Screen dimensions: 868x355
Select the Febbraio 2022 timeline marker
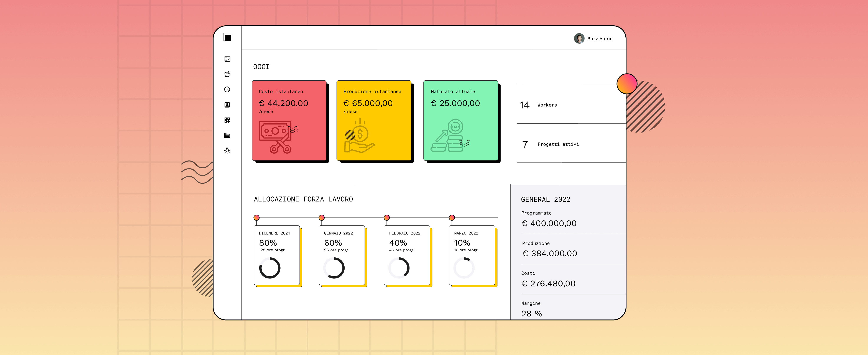point(386,218)
